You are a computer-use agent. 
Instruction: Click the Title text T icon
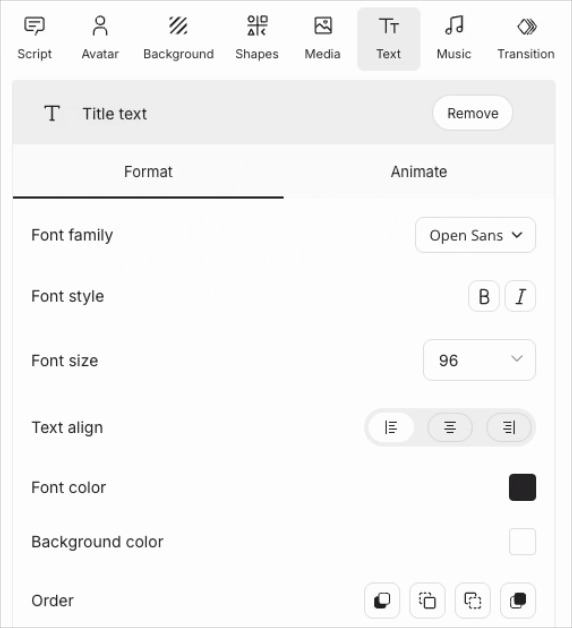coord(52,113)
